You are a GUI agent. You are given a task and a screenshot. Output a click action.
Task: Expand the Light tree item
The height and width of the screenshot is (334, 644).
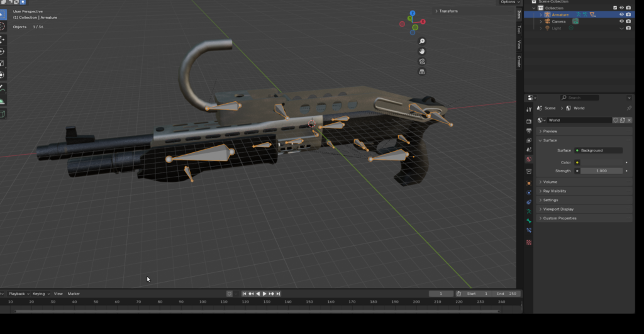(540, 28)
